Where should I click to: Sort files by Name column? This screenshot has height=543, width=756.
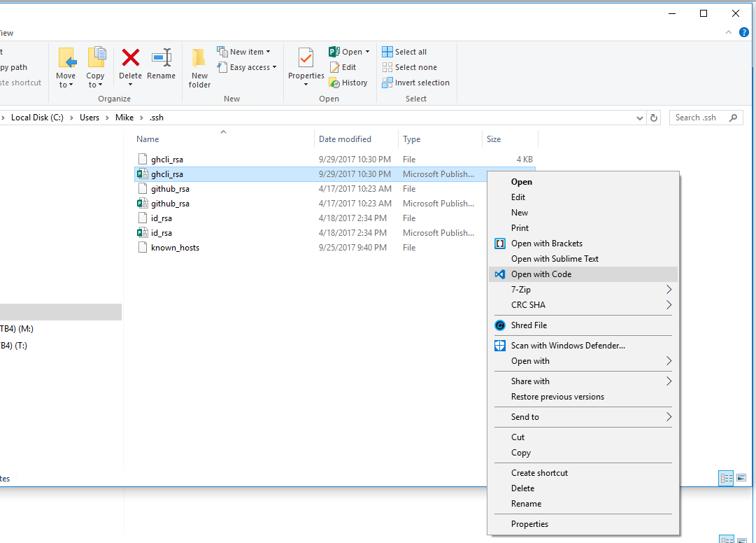pos(223,139)
